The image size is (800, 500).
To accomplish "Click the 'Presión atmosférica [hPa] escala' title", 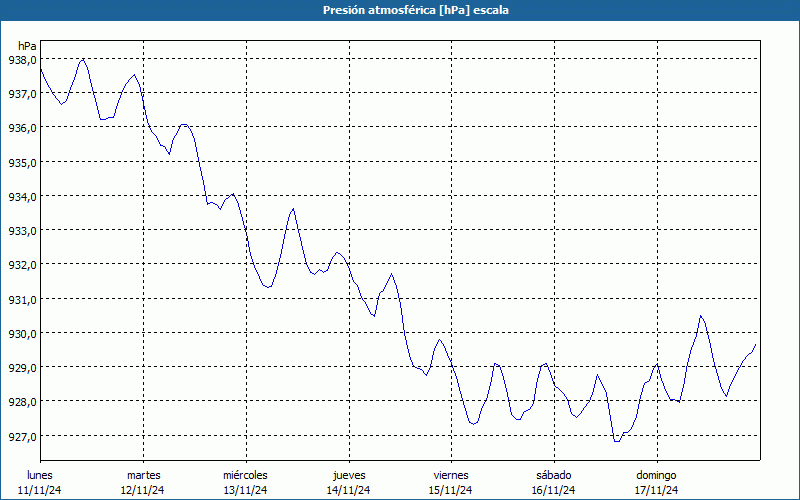I will [416, 10].
